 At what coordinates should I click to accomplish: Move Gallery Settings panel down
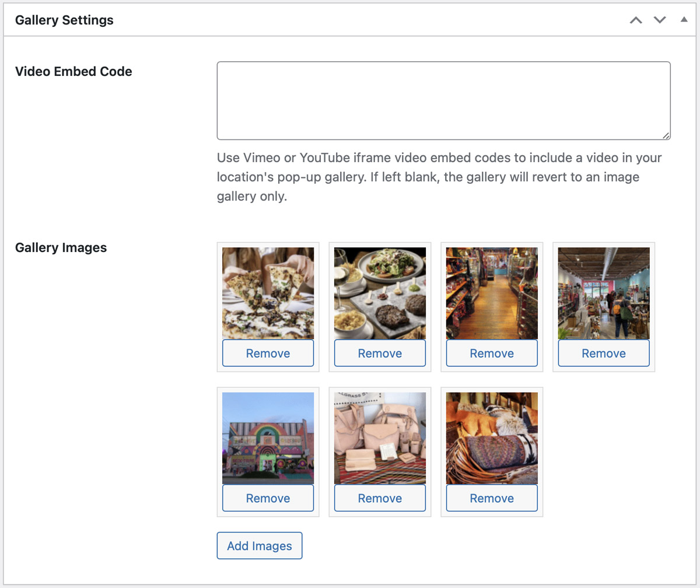[x=660, y=20]
